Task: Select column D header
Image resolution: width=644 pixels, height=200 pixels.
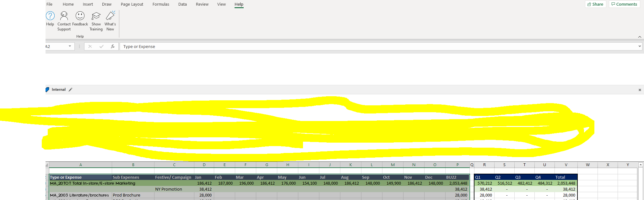Action: 204,165
